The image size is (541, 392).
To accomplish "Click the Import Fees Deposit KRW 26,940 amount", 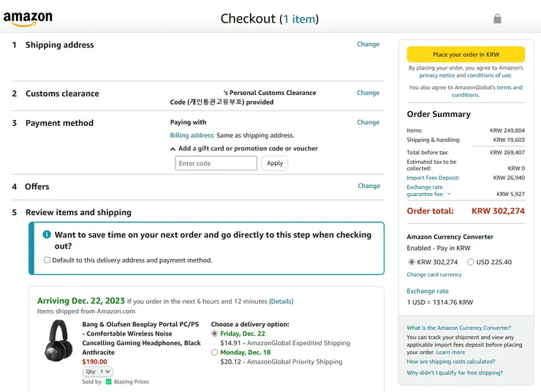I will pyautogui.click(x=509, y=178).
